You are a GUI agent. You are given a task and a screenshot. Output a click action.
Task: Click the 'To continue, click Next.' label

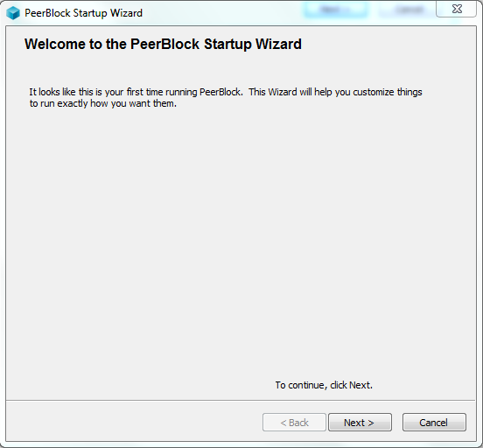[x=324, y=385]
